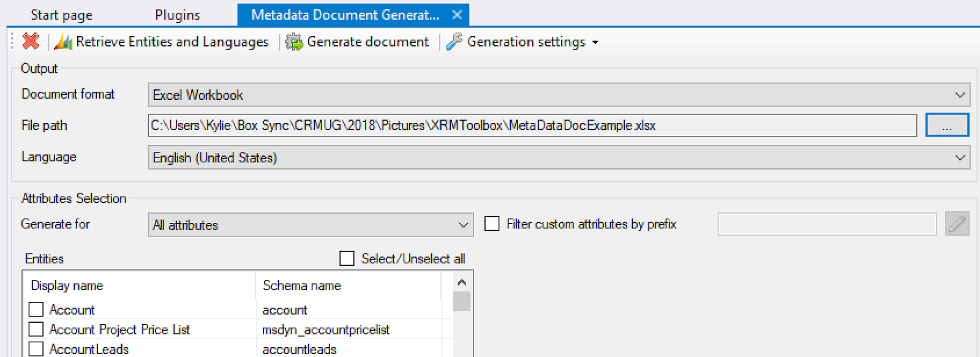The height and width of the screenshot is (357, 980).
Task: Check the Account entity checkbox
Action: 36,309
